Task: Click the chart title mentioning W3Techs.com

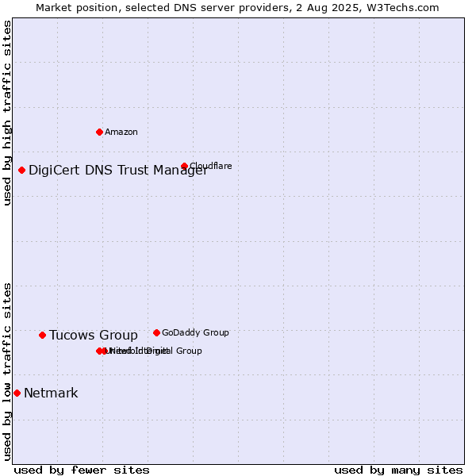Action: (x=237, y=8)
